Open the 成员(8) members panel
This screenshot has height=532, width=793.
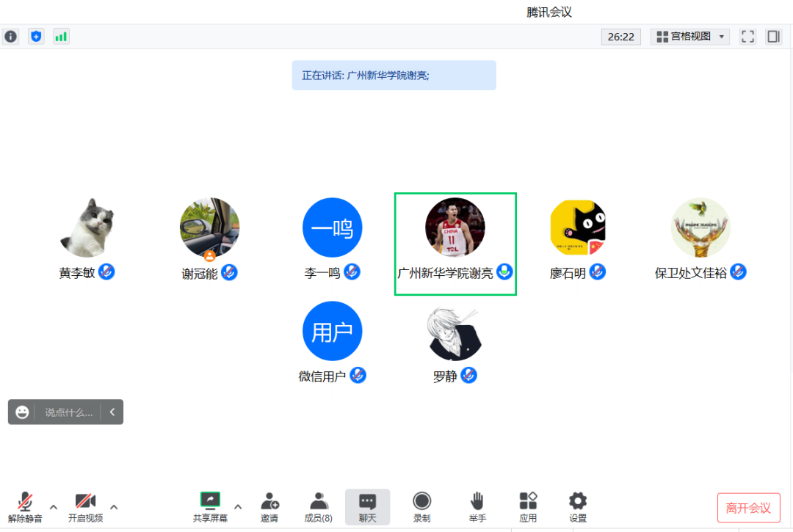tap(318, 506)
